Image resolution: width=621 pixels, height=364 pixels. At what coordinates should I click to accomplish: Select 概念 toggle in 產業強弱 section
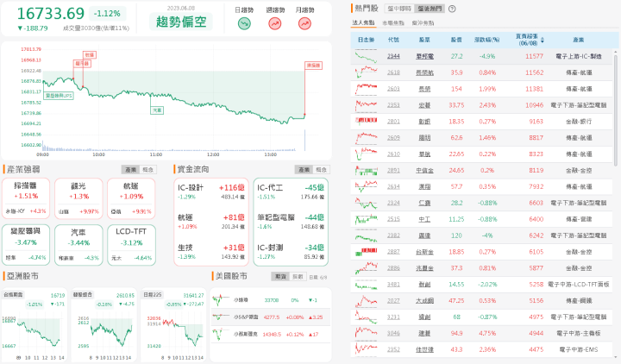[x=148, y=170]
